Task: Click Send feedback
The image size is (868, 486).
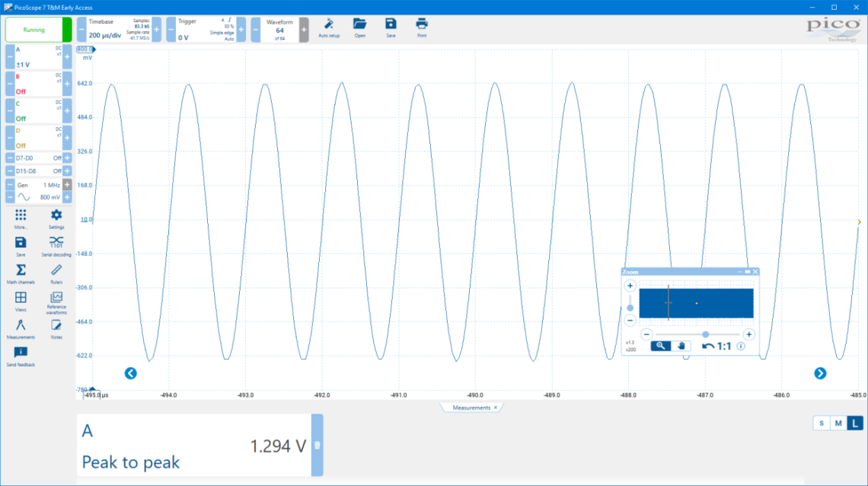Action: pos(19,354)
